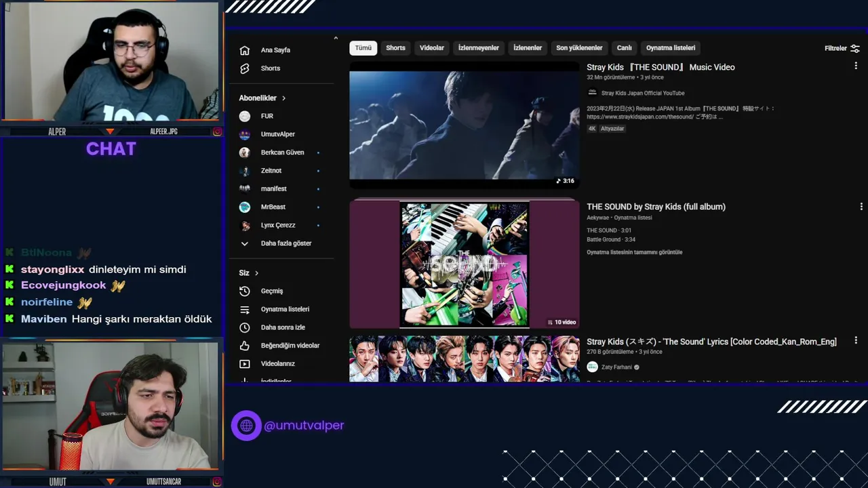Expand the Siz section chevron
This screenshot has height=488, width=868.
point(256,273)
